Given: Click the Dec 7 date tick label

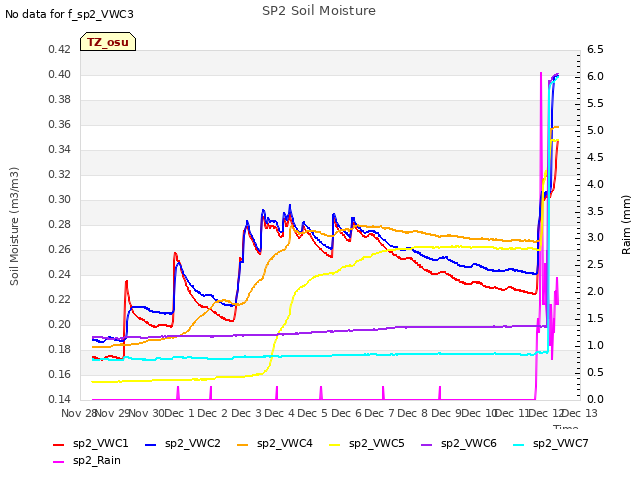Looking at the screenshot, I should tap(379, 413).
